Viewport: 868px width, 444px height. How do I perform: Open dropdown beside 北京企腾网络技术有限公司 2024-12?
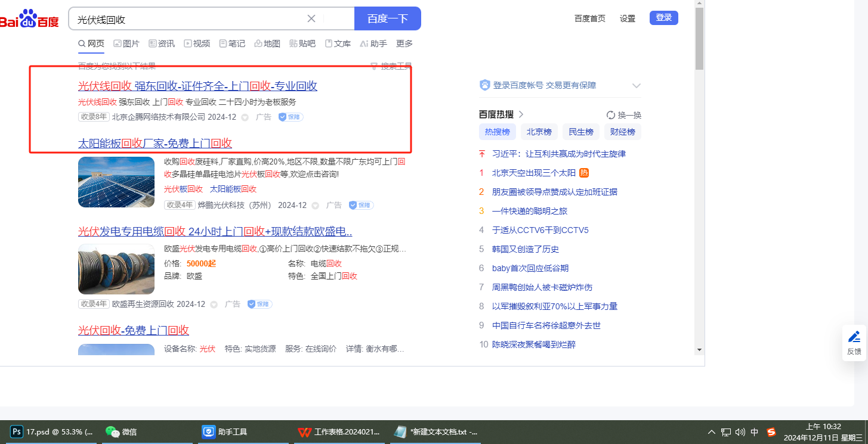245,117
